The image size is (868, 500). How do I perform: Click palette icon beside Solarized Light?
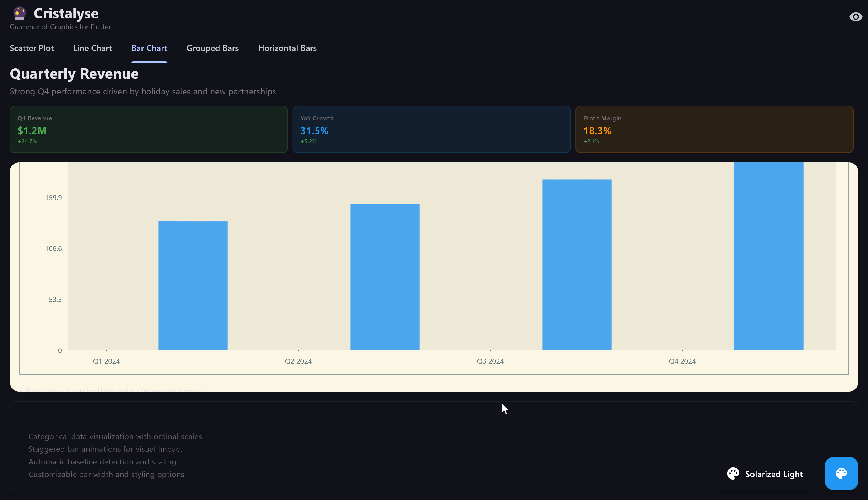click(x=733, y=473)
